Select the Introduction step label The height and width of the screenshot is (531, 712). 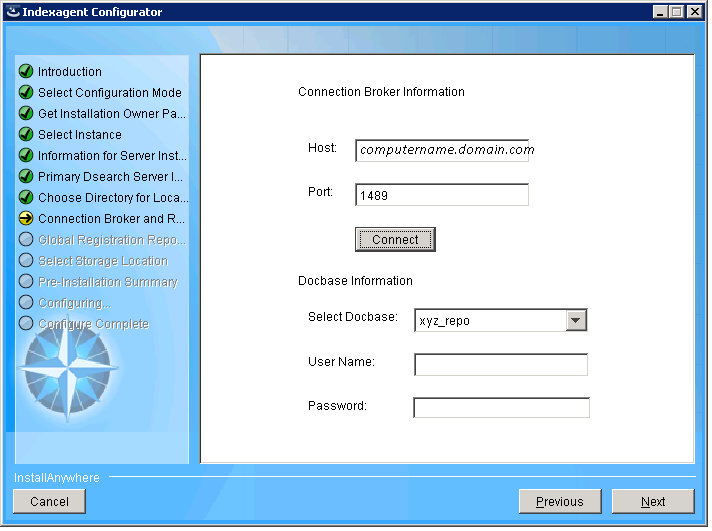pyautogui.click(x=70, y=72)
